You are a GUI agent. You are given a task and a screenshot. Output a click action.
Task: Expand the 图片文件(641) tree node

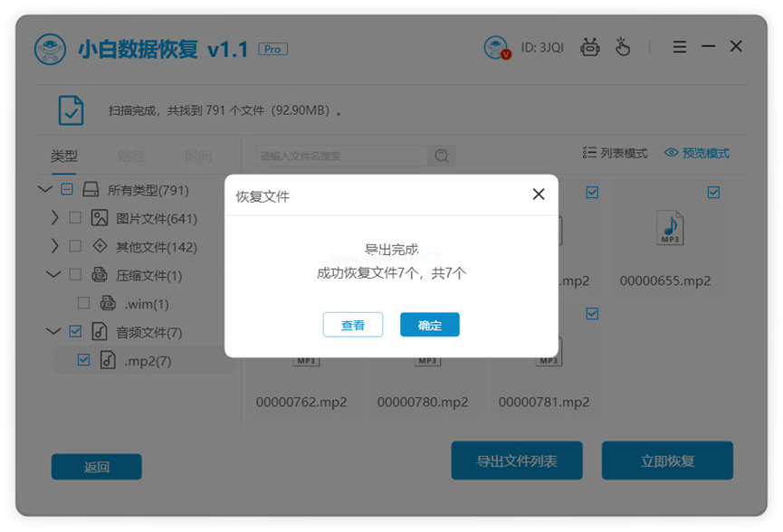[54, 217]
